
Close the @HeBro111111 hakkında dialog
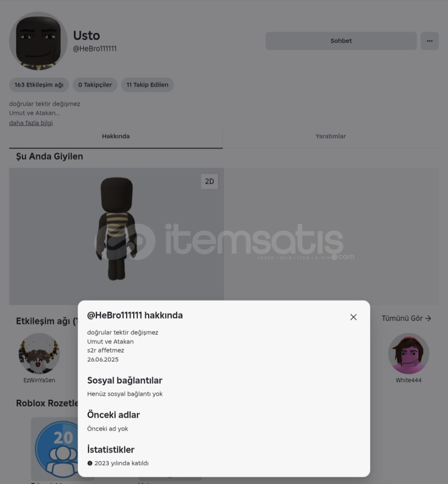point(353,317)
